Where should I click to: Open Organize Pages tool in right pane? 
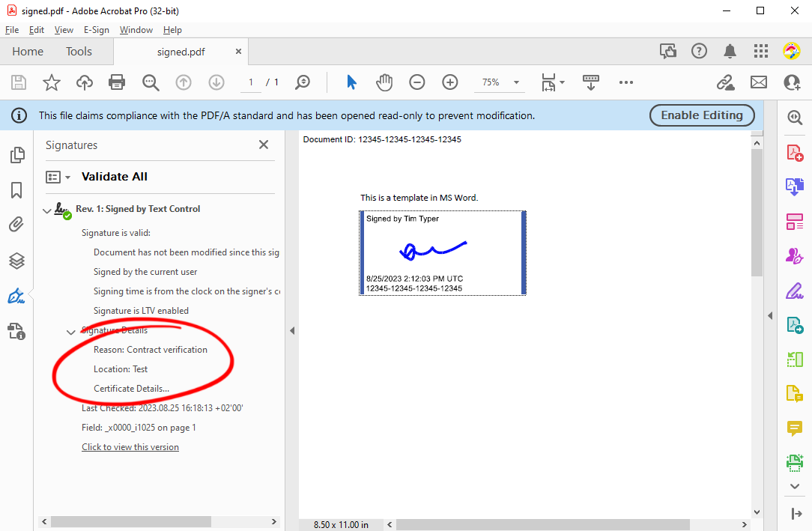795,222
